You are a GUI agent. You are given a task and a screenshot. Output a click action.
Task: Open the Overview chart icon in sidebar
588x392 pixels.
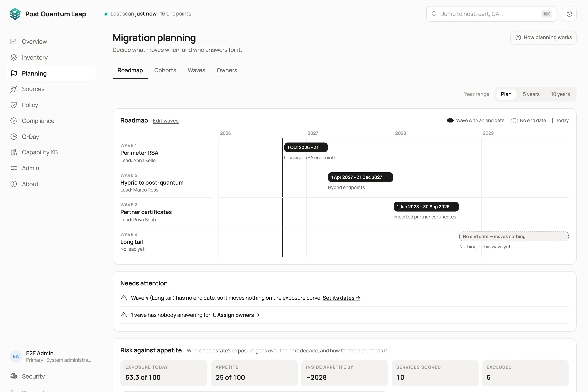click(x=13, y=41)
